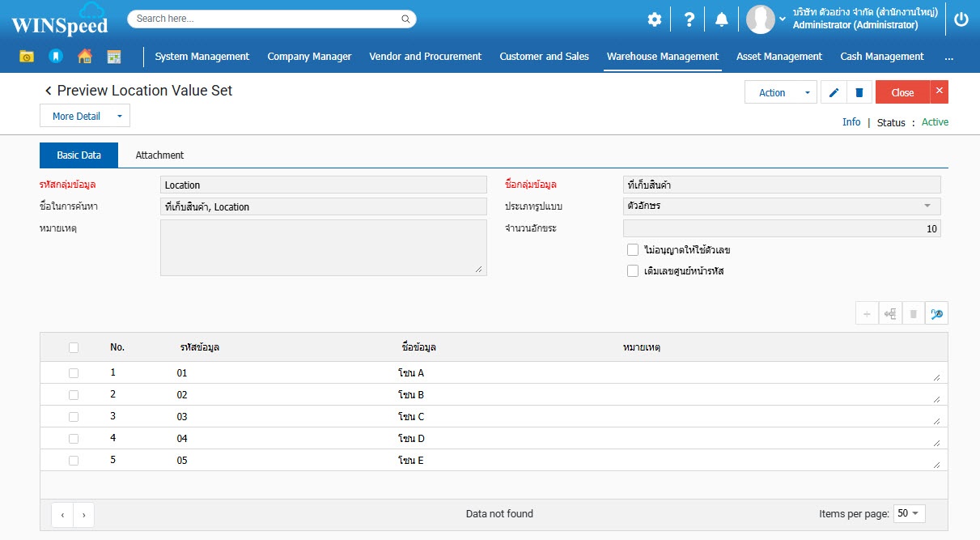The width and height of the screenshot is (980, 540).
Task: Click the power logout icon
Action: tap(961, 19)
